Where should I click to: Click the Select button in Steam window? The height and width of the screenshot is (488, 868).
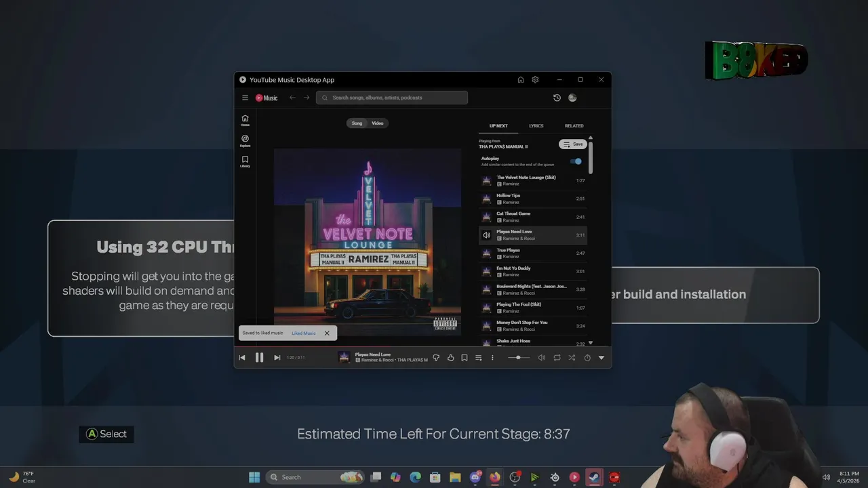coord(106,434)
